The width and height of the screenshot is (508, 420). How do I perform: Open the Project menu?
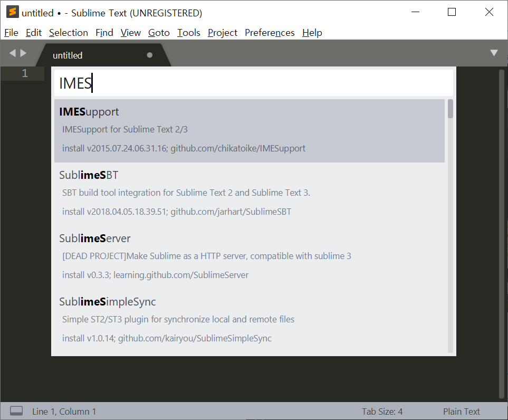pos(223,33)
